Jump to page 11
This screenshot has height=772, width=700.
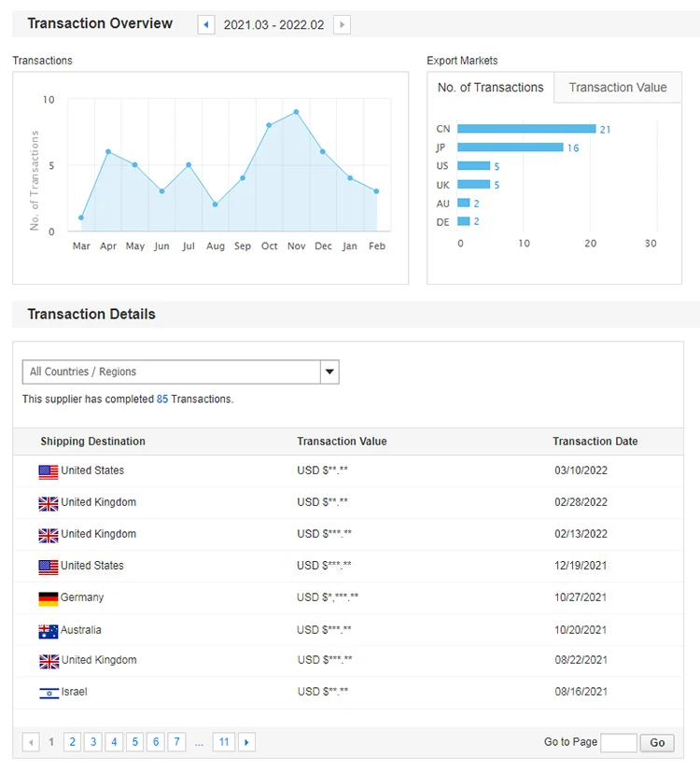point(223,742)
